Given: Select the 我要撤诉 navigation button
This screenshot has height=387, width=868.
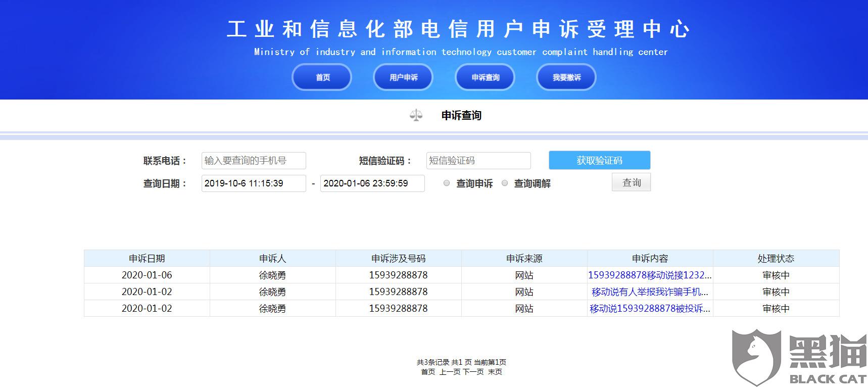Looking at the screenshot, I should tap(566, 77).
